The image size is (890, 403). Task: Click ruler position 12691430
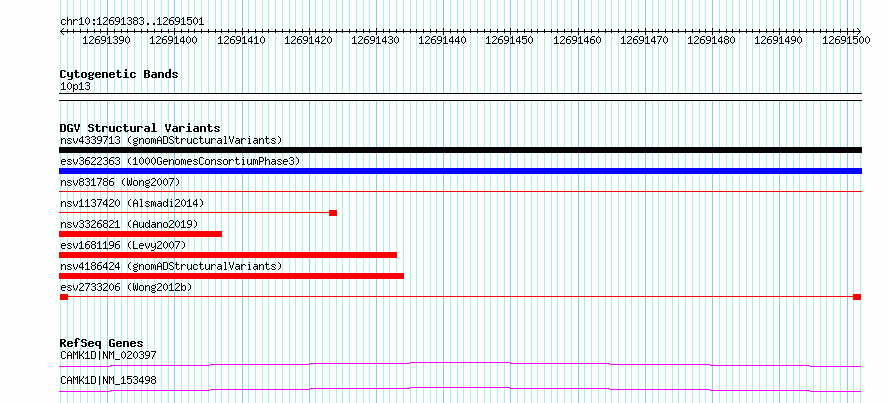pos(375,40)
